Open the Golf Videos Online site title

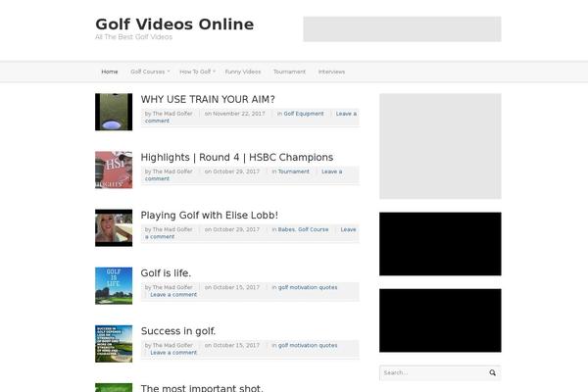(x=174, y=24)
